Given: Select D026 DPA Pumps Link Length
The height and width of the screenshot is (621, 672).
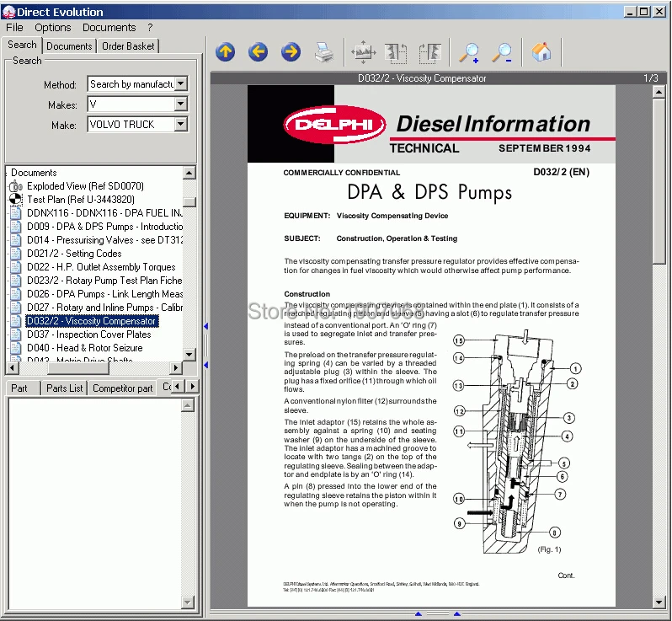Looking at the screenshot, I should pyautogui.click(x=104, y=294).
